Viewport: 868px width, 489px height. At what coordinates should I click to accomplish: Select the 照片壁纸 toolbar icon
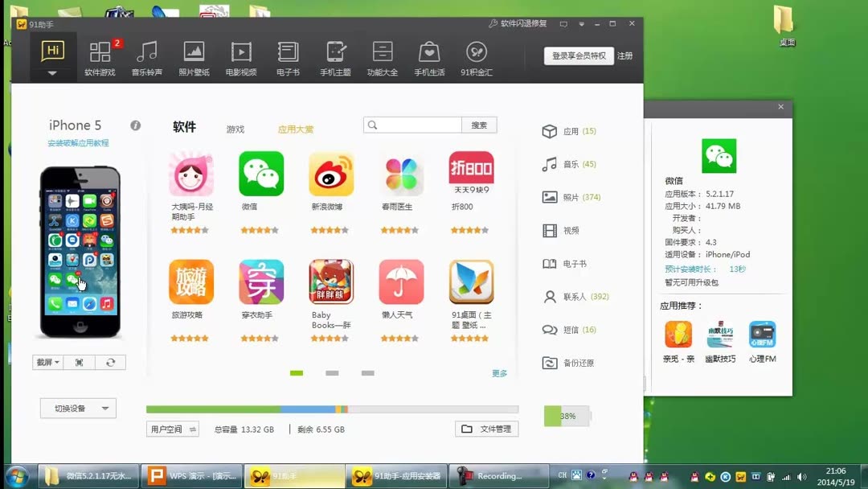(194, 56)
